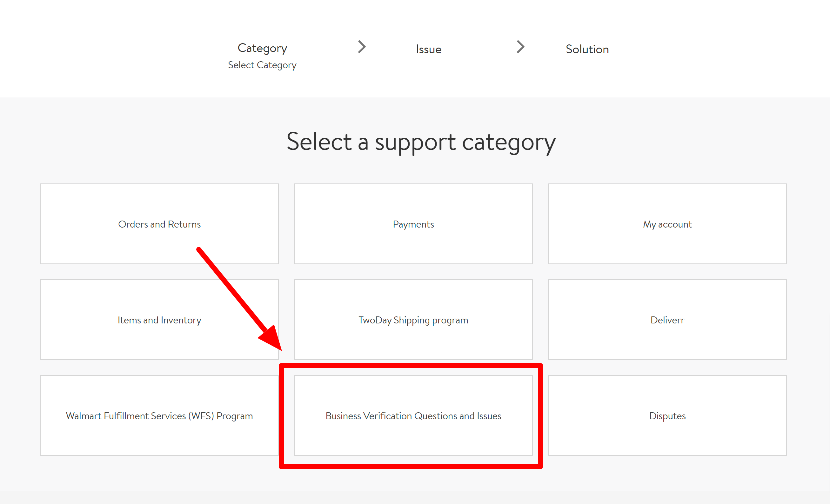Select Items and Inventory category
Viewport: 830px width, 504px height.
[159, 320]
